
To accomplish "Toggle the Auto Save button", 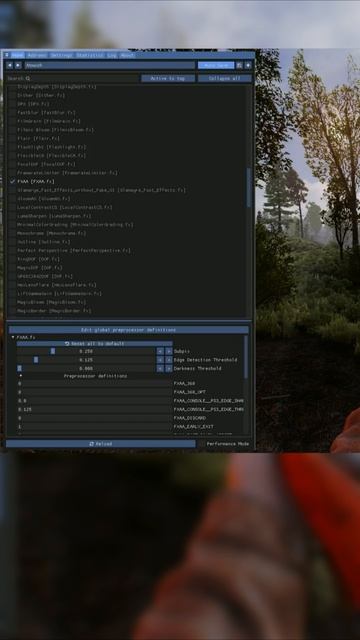I will [x=216, y=65].
